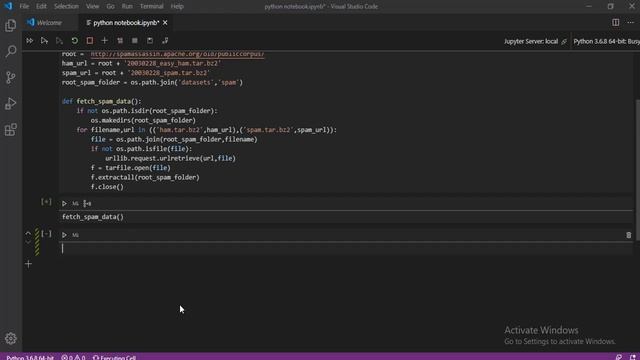Click the f.extractall(root_spam_folder) line
The width and height of the screenshot is (640, 360).
click(145, 178)
